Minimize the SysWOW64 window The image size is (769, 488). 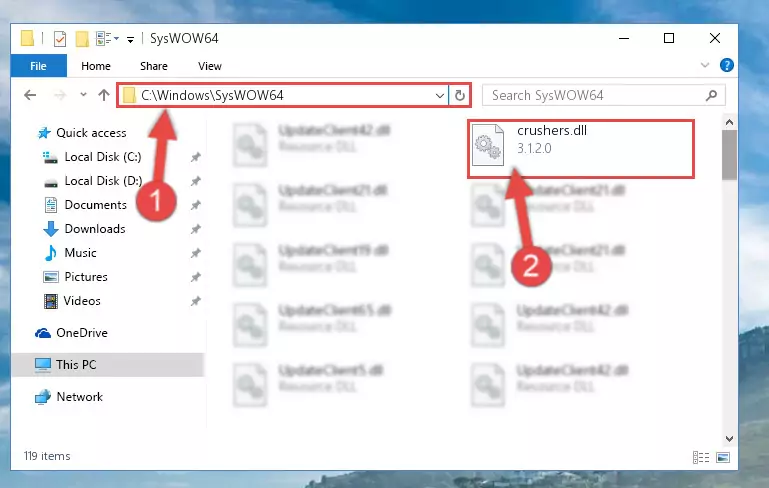624,38
